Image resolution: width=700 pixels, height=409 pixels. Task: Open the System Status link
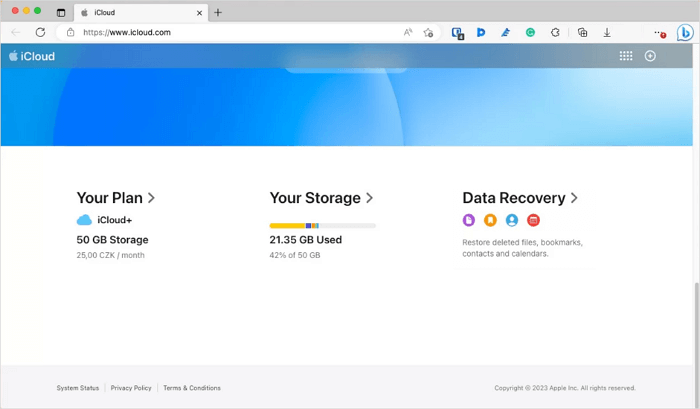pyautogui.click(x=78, y=388)
